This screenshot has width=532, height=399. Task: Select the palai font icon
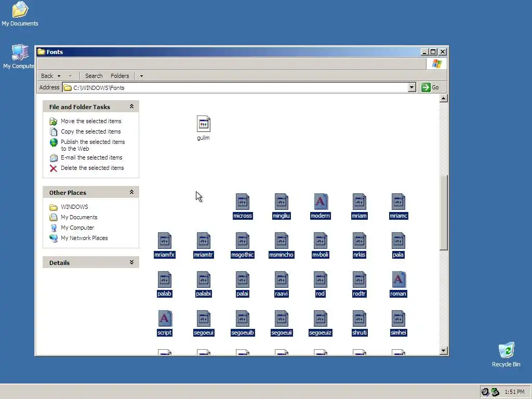click(x=242, y=280)
